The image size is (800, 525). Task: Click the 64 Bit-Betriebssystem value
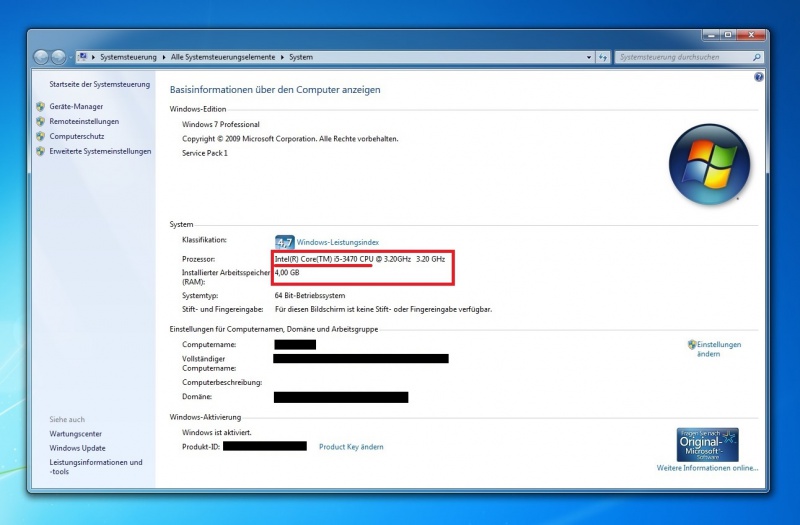point(310,295)
